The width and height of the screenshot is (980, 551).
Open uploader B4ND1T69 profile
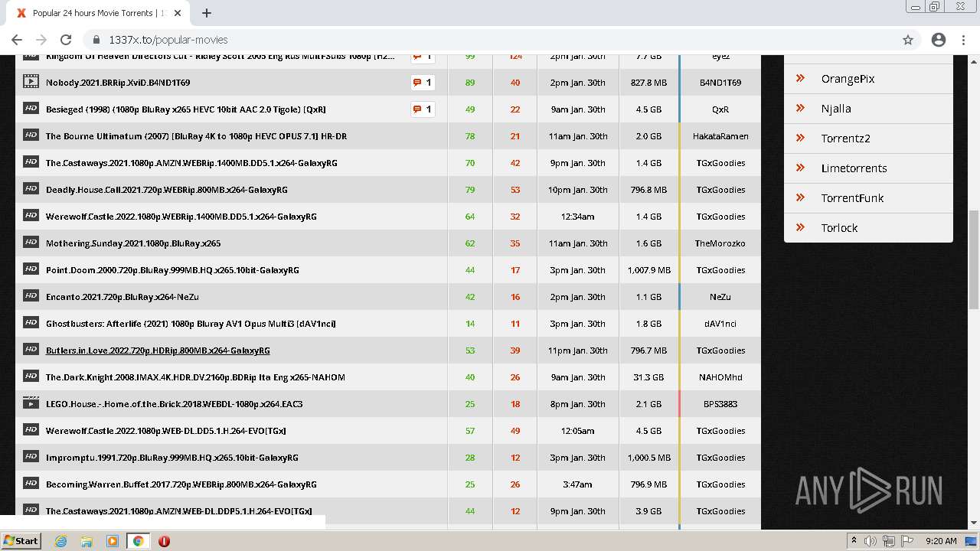pyautogui.click(x=720, y=83)
